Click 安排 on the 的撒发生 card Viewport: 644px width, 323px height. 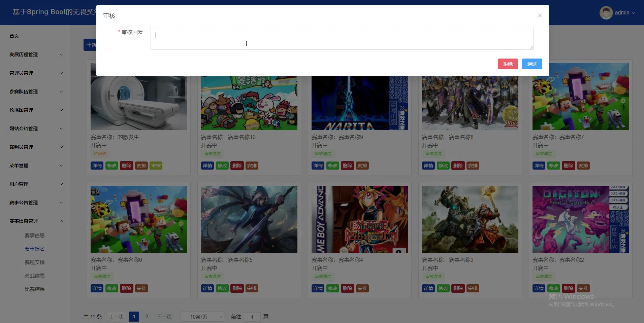click(x=141, y=166)
